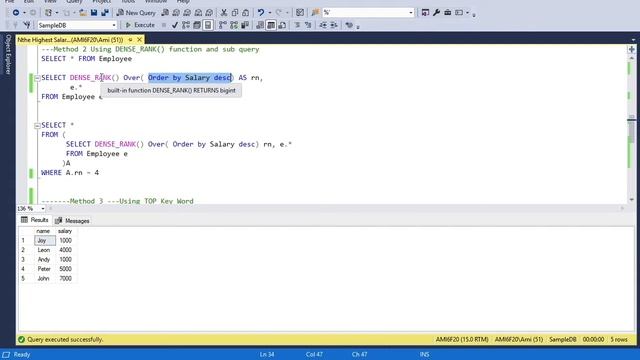Collapse the SELECT * FROM subquery block
The image size is (640, 360).
click(x=37, y=125)
